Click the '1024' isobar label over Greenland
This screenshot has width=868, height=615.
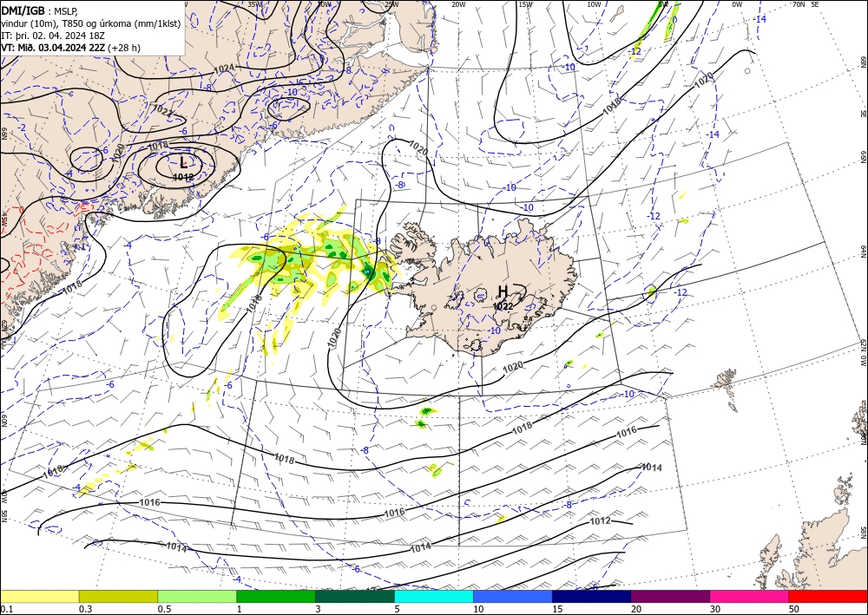tap(224, 68)
